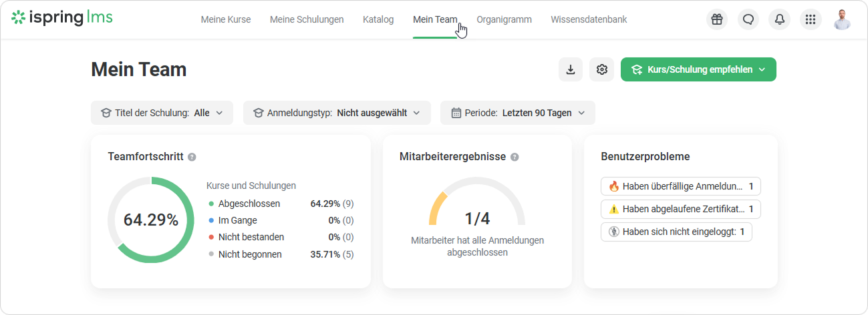Open the Anmeldungstyp dropdown filter
The width and height of the screenshot is (868, 315).
pos(337,113)
